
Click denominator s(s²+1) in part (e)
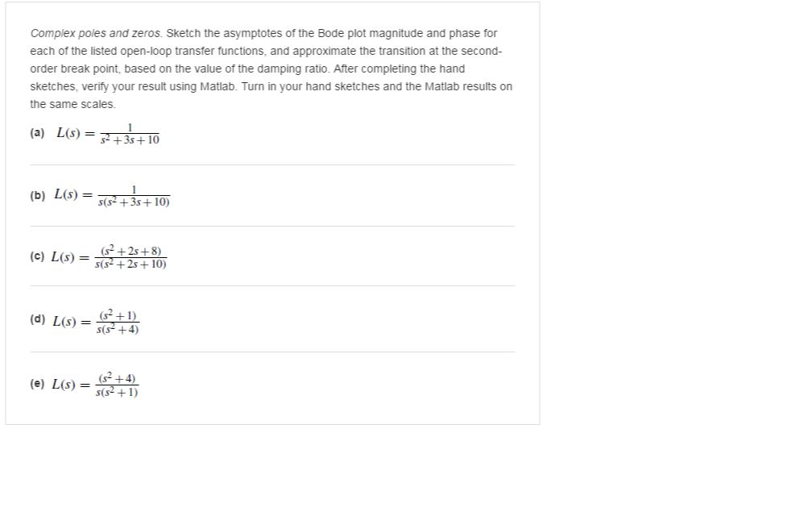point(117,392)
